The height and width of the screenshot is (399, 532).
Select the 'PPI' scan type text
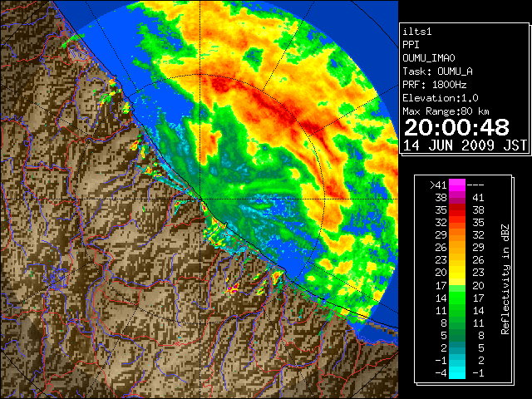[411, 45]
